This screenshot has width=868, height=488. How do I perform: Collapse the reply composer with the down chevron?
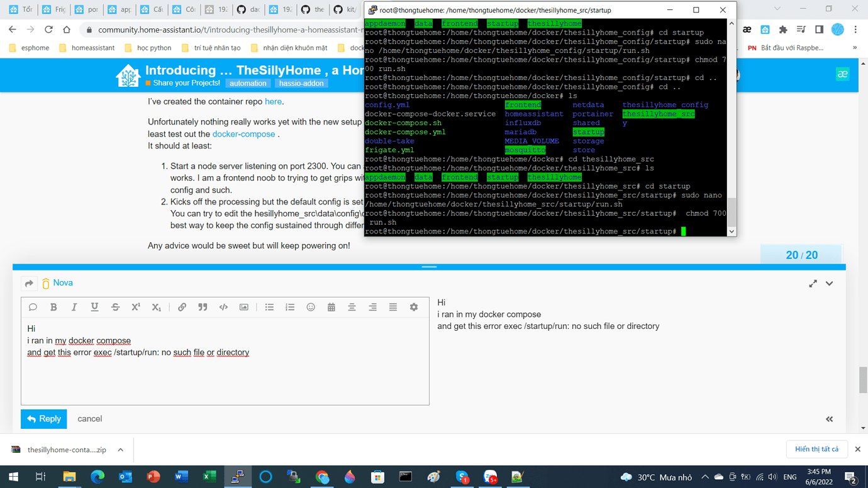828,283
